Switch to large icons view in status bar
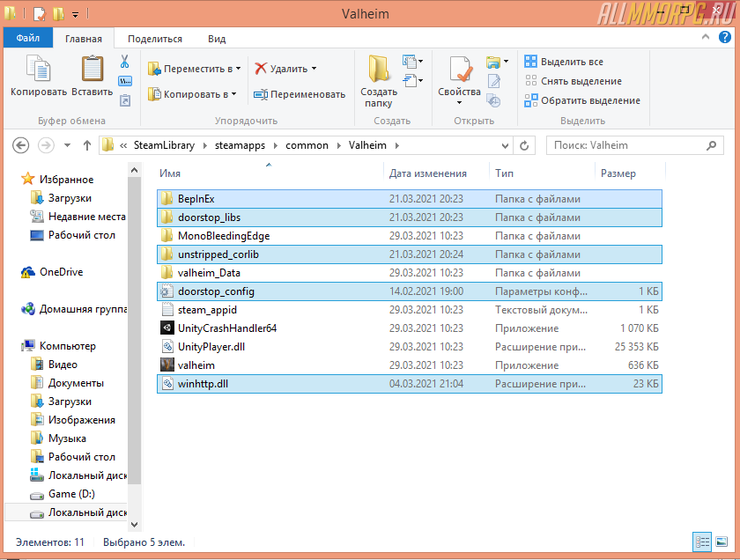 pyautogui.click(x=721, y=542)
